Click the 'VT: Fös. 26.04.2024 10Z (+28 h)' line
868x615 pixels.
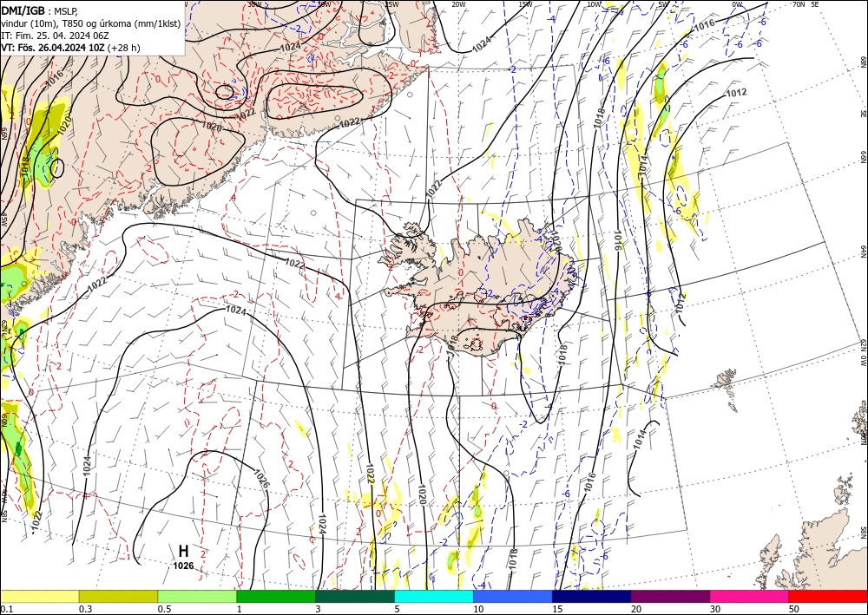(x=70, y=48)
